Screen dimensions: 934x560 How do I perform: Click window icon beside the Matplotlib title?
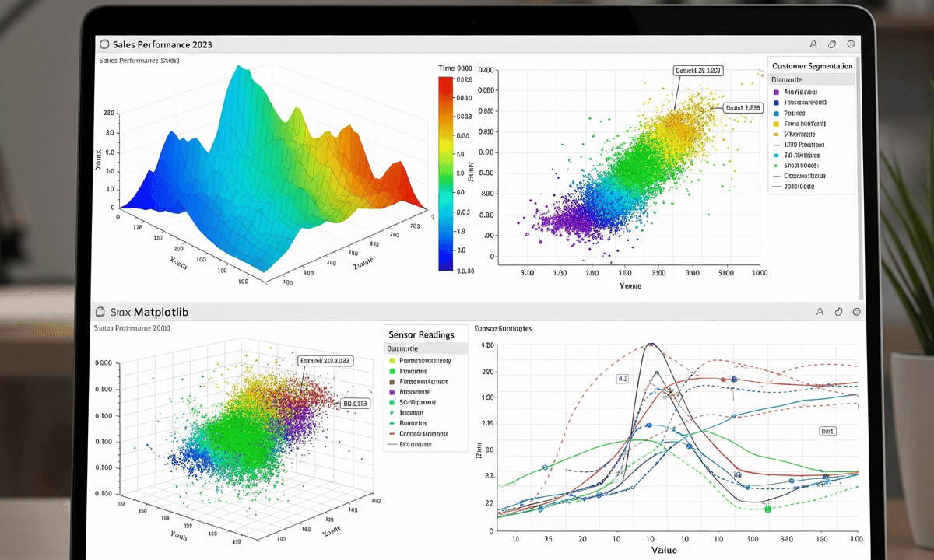[100, 311]
